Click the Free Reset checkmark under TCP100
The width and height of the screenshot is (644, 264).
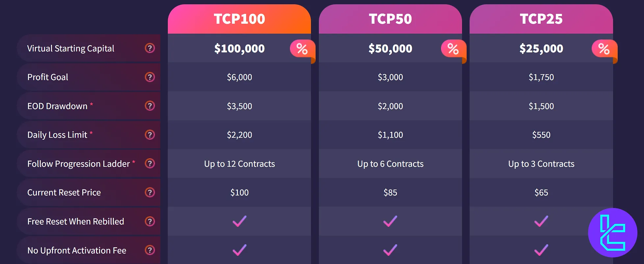pos(239,221)
